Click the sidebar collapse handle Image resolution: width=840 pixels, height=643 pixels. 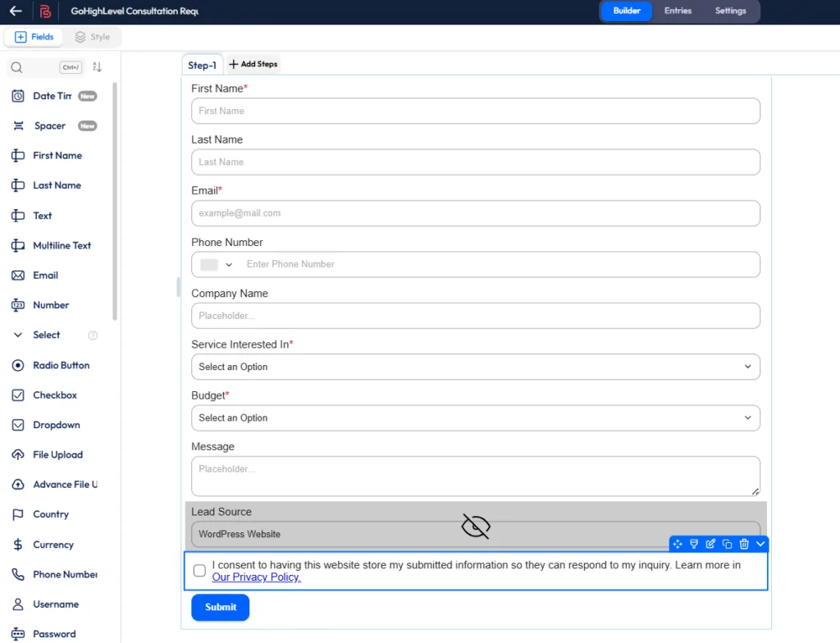(178, 287)
